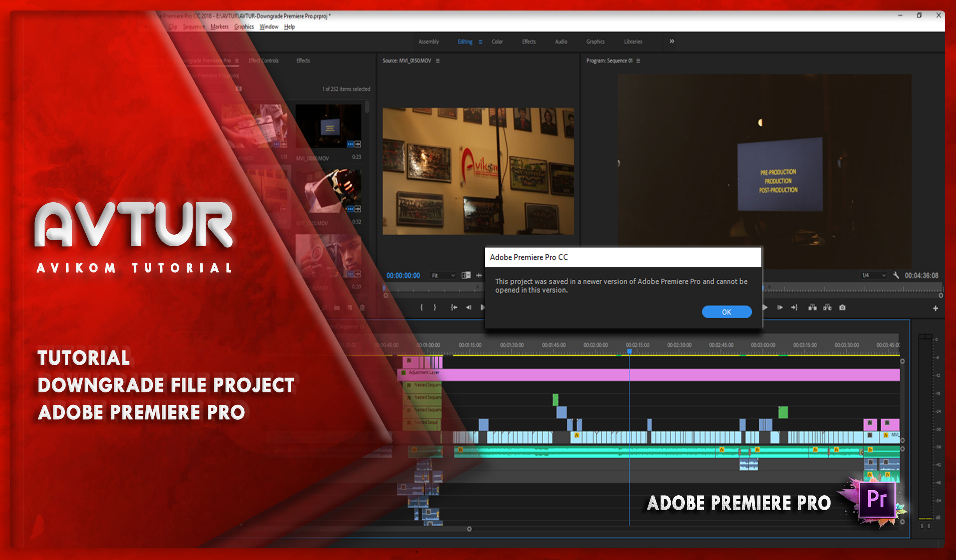Click OK in the Adobe Premiere Pro CC dialog
This screenshot has height=560, width=956.
[726, 312]
